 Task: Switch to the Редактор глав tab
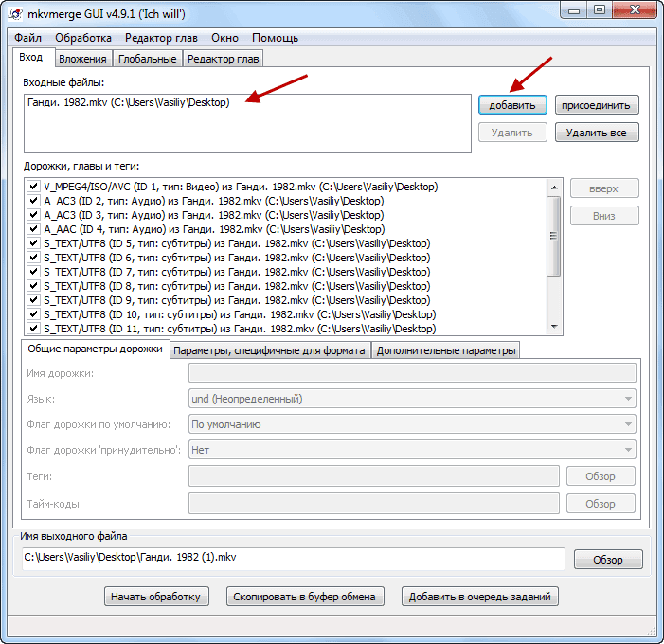coord(224,59)
